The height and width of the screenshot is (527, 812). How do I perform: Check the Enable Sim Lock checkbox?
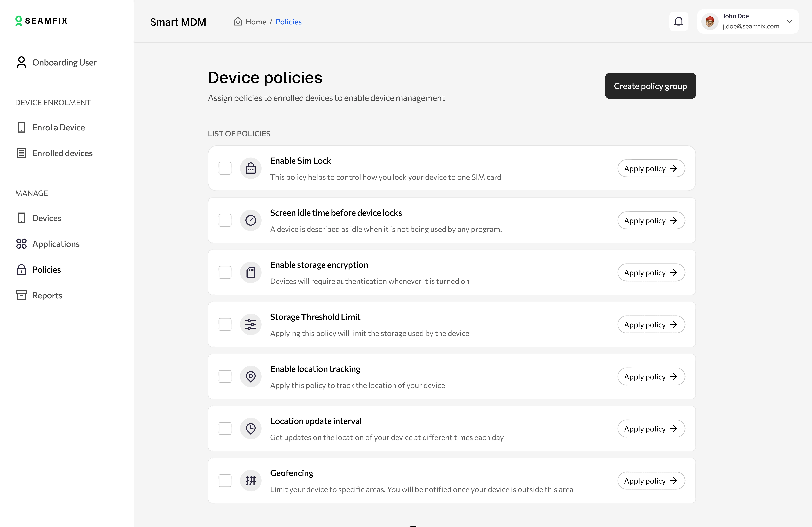coord(225,168)
